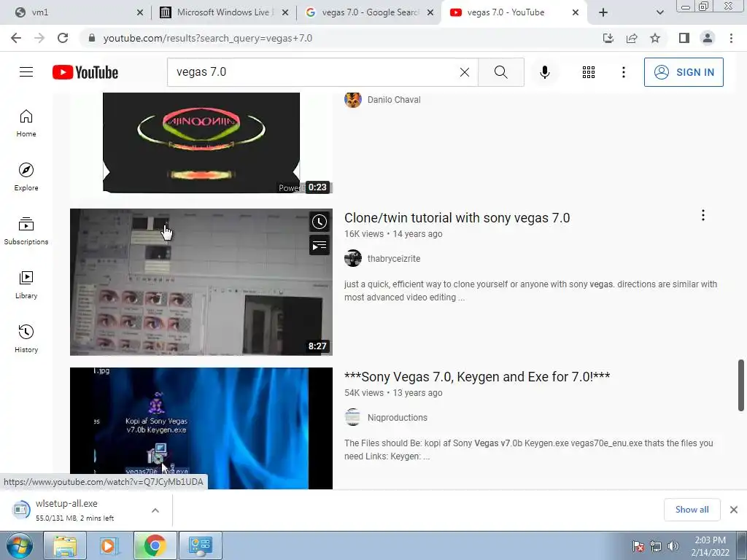
Task: Toggle the browser side panel
Action: [684, 38]
